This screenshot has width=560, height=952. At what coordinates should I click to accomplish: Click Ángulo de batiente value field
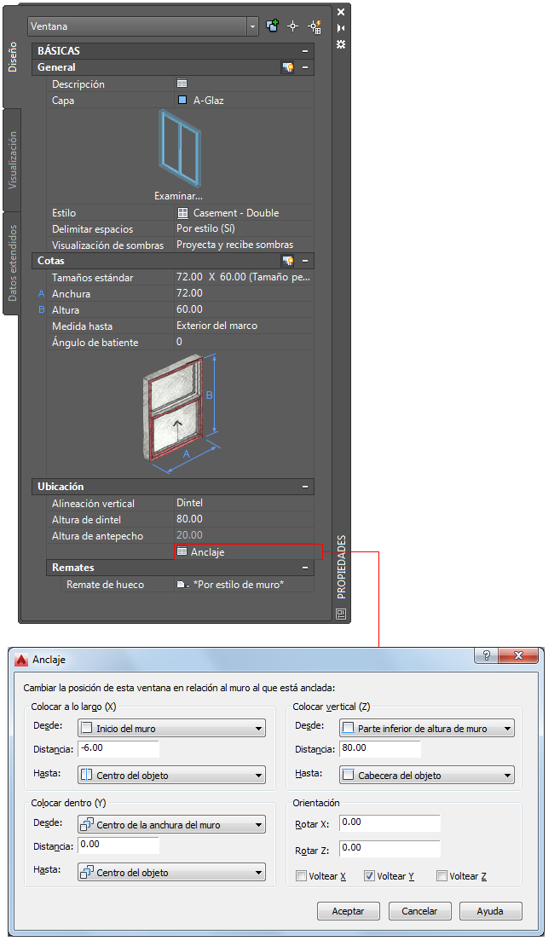point(244,342)
